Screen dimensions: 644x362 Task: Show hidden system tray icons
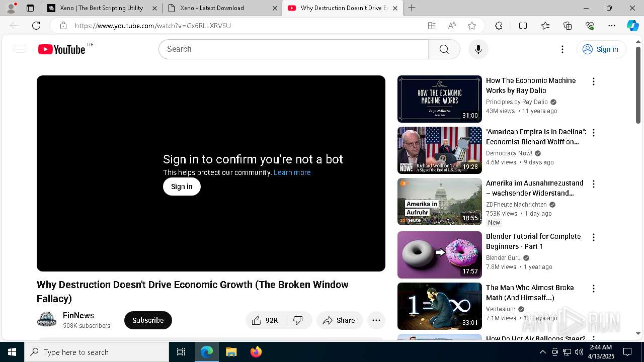(x=542, y=352)
